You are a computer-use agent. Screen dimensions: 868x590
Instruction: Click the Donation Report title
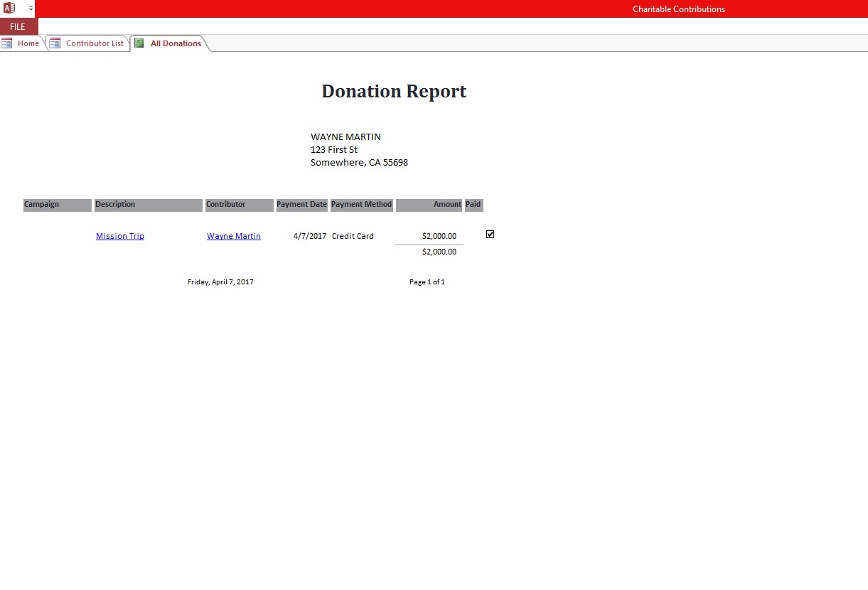[x=394, y=91]
